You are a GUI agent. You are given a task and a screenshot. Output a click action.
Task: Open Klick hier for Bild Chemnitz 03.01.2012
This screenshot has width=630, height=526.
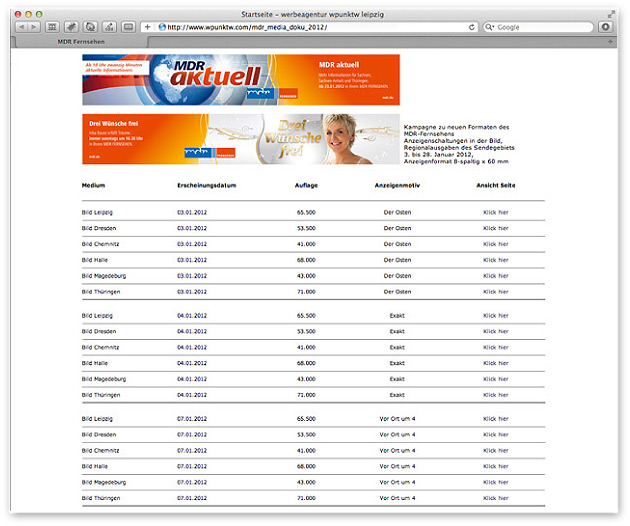[495, 244]
